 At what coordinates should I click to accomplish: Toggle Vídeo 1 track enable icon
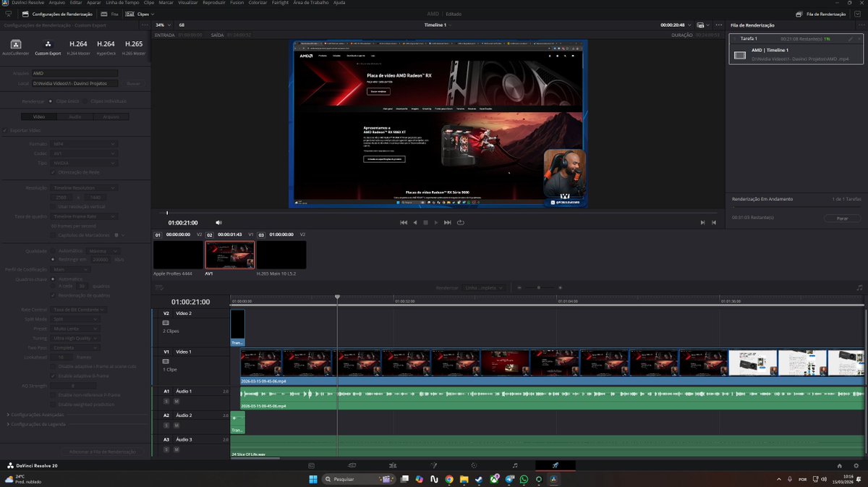(x=166, y=361)
